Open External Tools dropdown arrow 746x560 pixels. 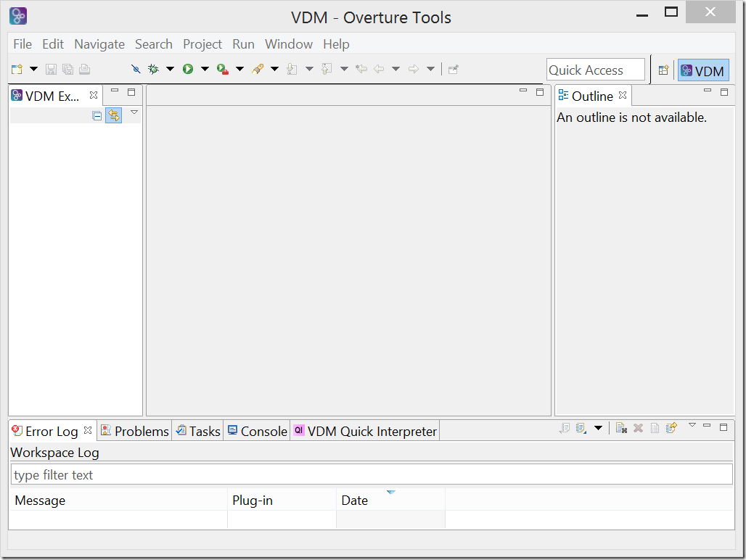(239, 70)
